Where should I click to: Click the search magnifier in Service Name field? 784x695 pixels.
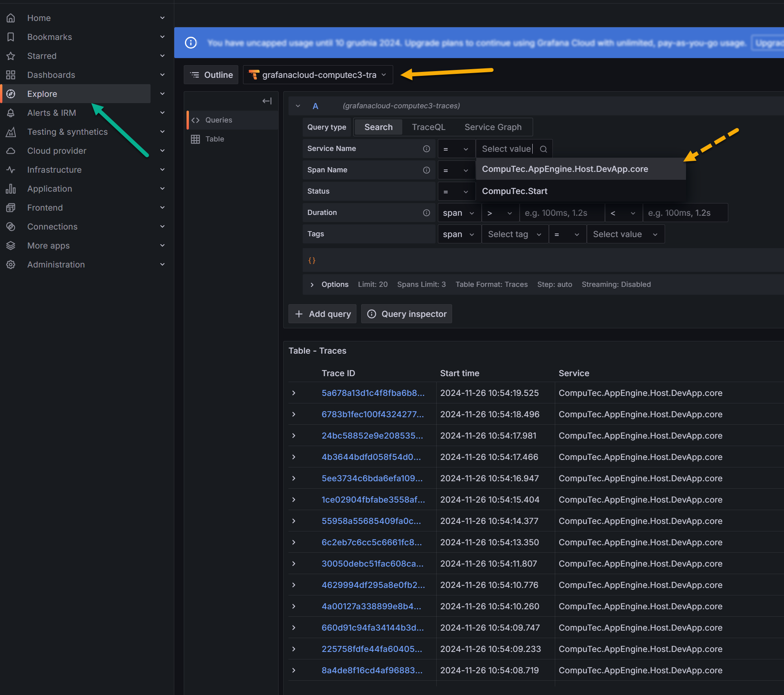[543, 149]
